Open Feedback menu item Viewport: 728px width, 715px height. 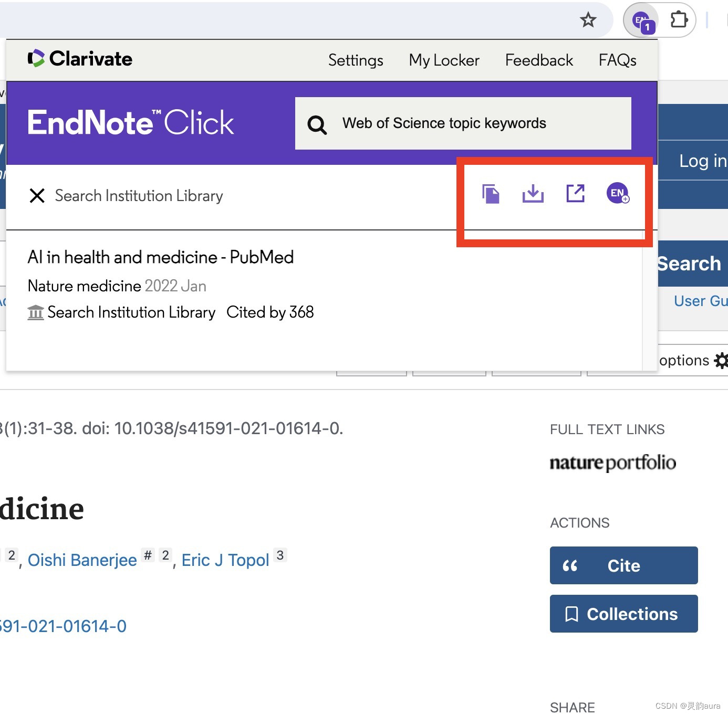click(539, 60)
